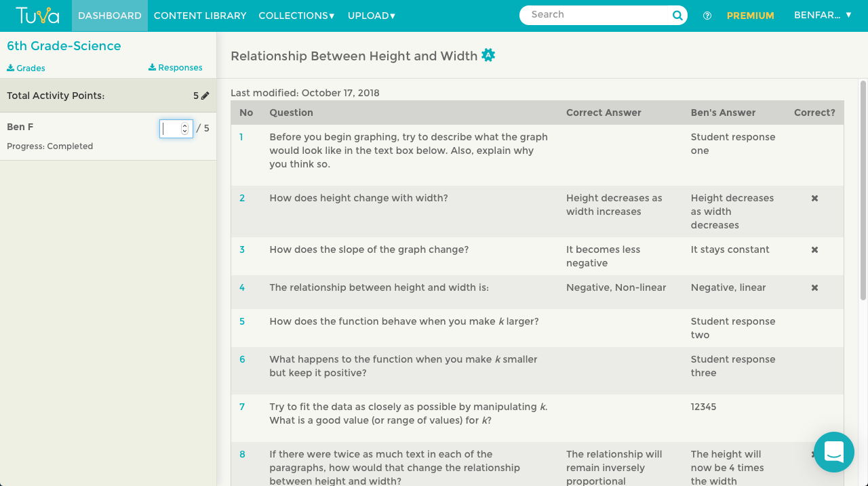Download Grades link
The height and width of the screenshot is (486, 868).
tap(26, 68)
